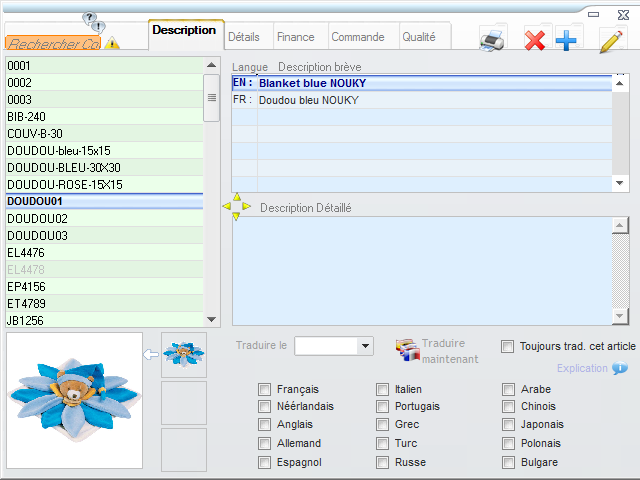Click the red X delete icon
Image resolution: width=640 pixels, height=480 pixels.
tap(535, 41)
